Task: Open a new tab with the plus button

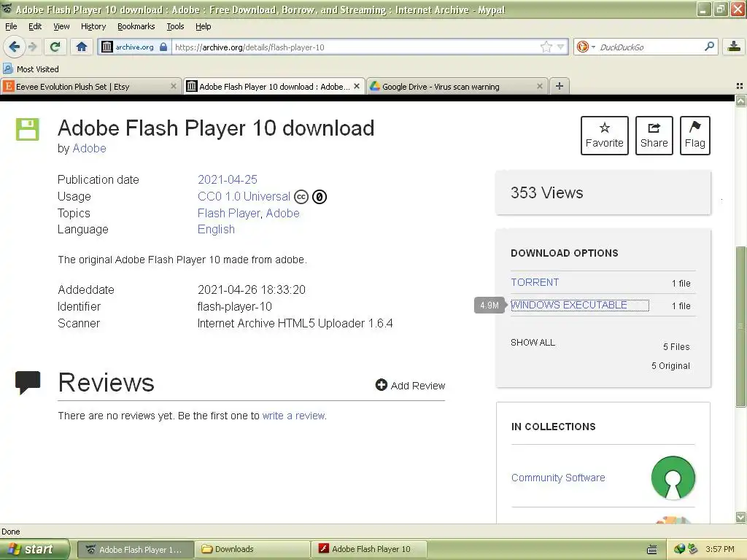Action: click(560, 86)
